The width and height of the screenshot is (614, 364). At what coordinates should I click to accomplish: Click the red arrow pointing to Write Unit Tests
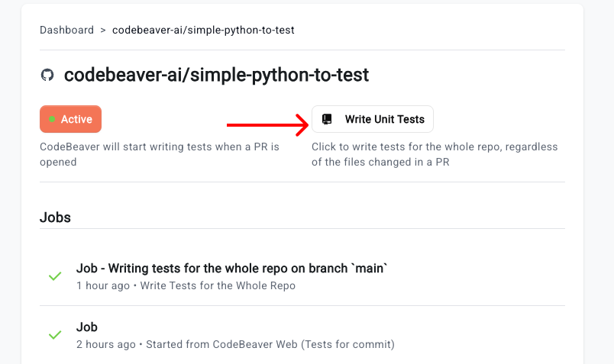pos(266,122)
